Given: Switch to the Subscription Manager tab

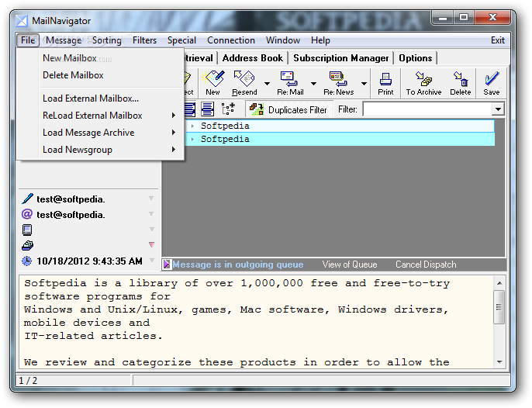Looking at the screenshot, I should (x=340, y=58).
